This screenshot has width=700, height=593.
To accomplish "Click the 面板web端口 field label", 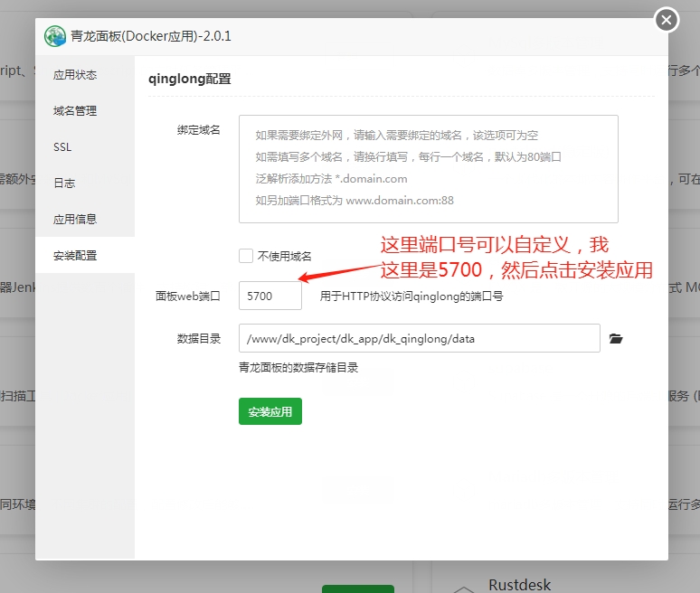I will click(187, 296).
